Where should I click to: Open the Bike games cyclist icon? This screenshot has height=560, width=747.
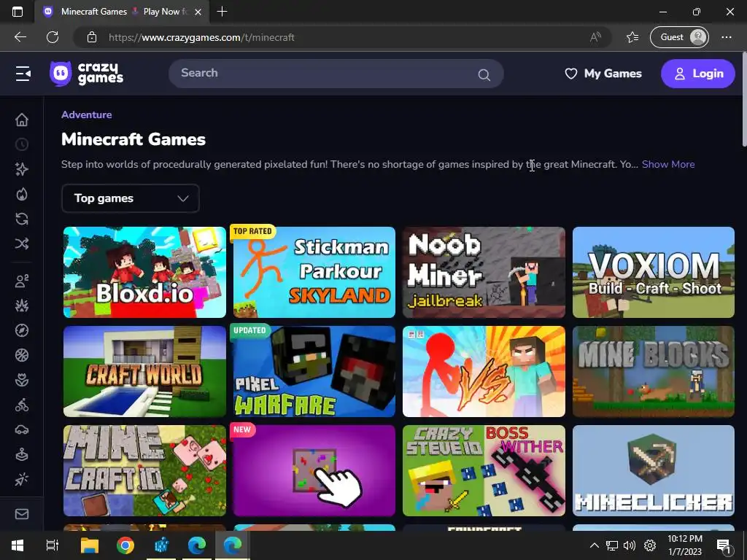(22, 405)
